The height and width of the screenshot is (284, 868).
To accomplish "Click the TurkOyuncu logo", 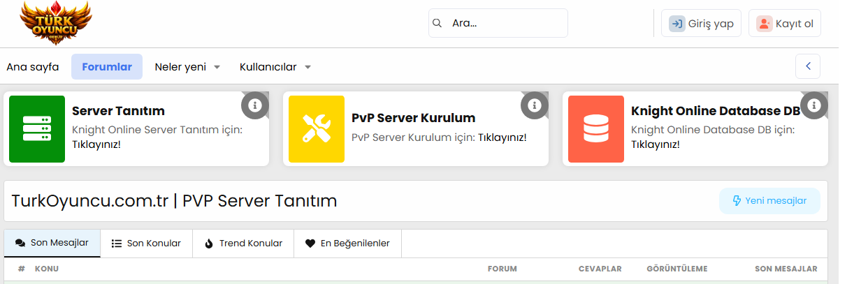I will pyautogui.click(x=56, y=22).
